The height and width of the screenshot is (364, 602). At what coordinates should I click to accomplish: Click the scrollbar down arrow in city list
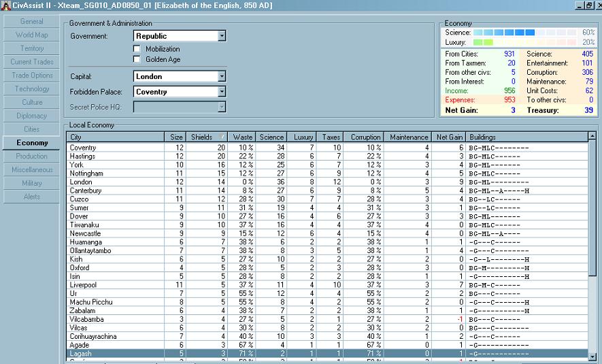tap(592, 357)
